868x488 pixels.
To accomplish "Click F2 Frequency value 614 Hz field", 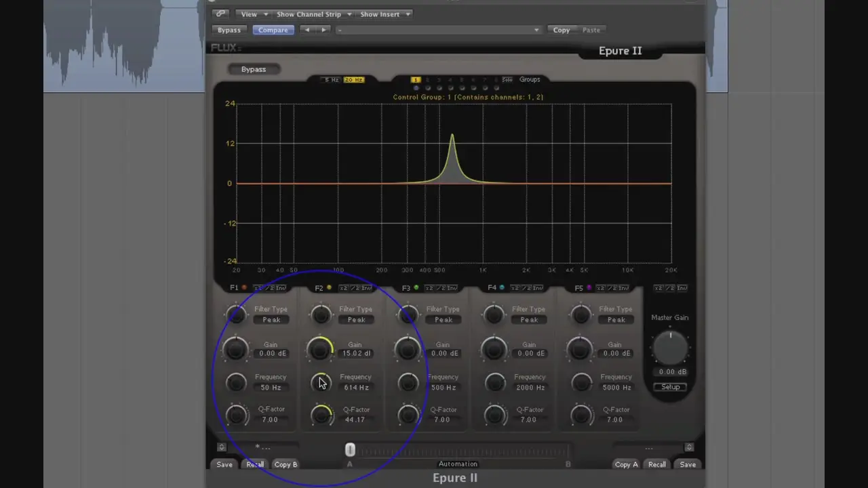I will pyautogui.click(x=356, y=387).
